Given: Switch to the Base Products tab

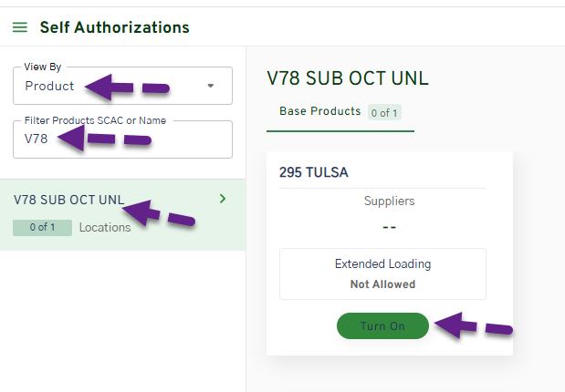Looking at the screenshot, I should point(319,111).
